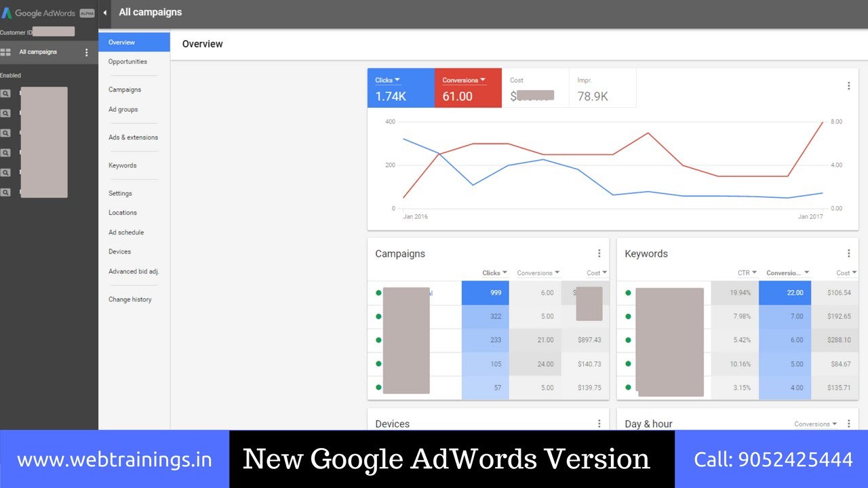Screen dimensions: 868x488
Task: Click the Day & hour card title
Action: (649, 424)
